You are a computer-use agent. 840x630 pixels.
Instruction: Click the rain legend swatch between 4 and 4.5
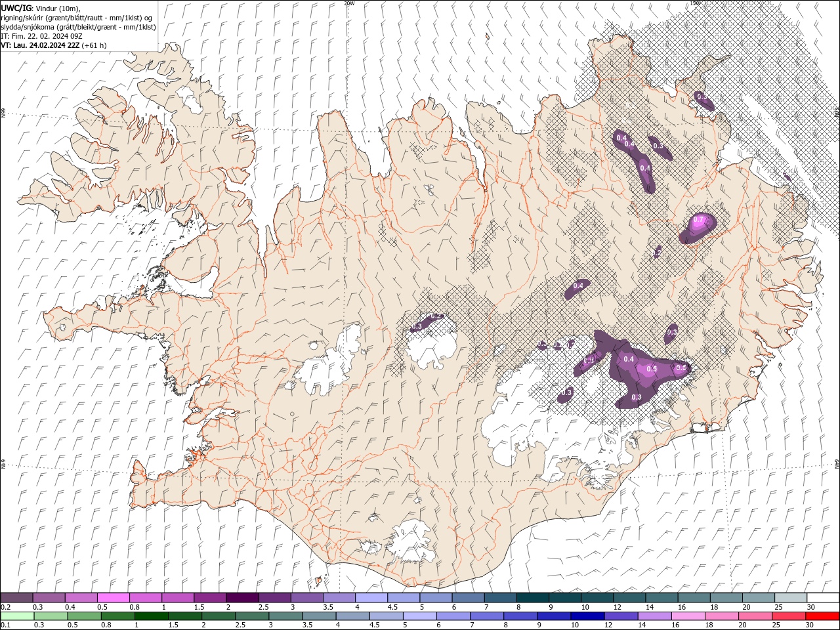[352, 616]
